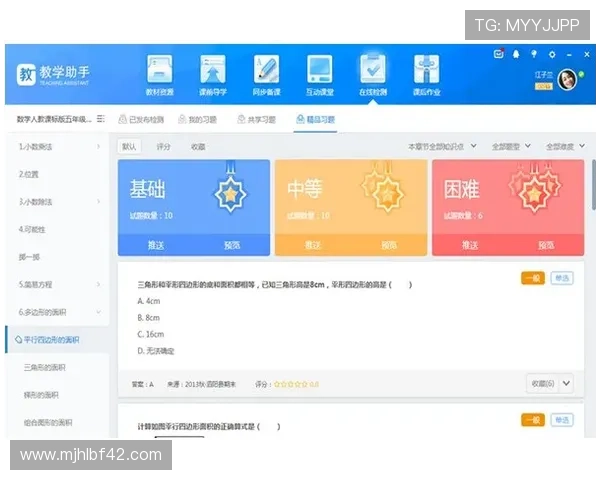Choose answer option A. 4cm
The image size is (600, 480).
(148, 301)
